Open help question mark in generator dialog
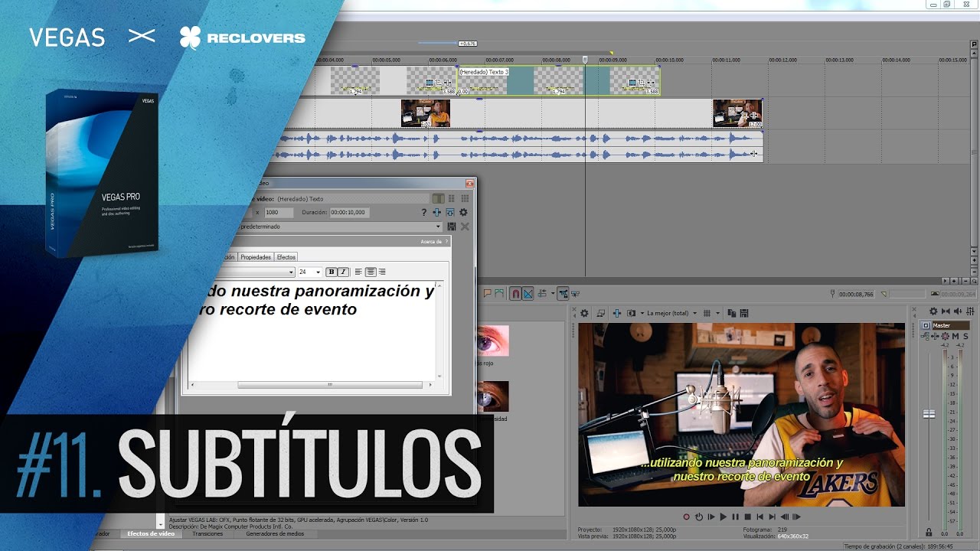The image size is (980, 551). (x=424, y=212)
